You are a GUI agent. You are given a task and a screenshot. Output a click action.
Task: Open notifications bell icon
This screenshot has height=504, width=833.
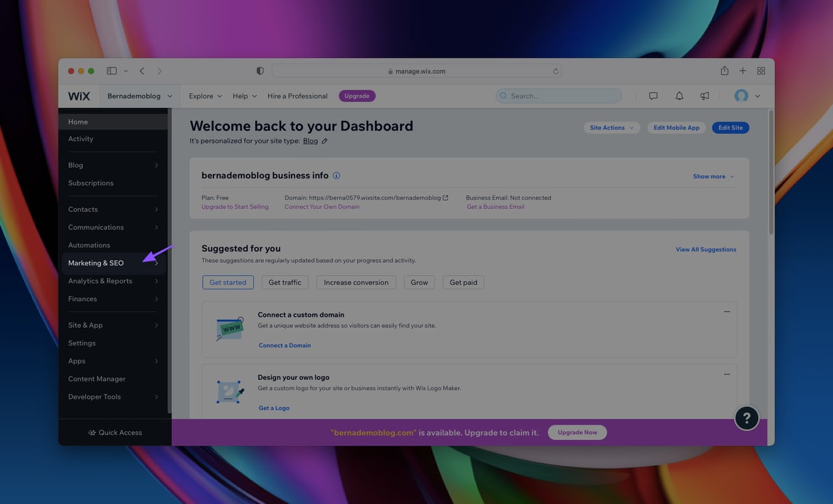pos(679,96)
